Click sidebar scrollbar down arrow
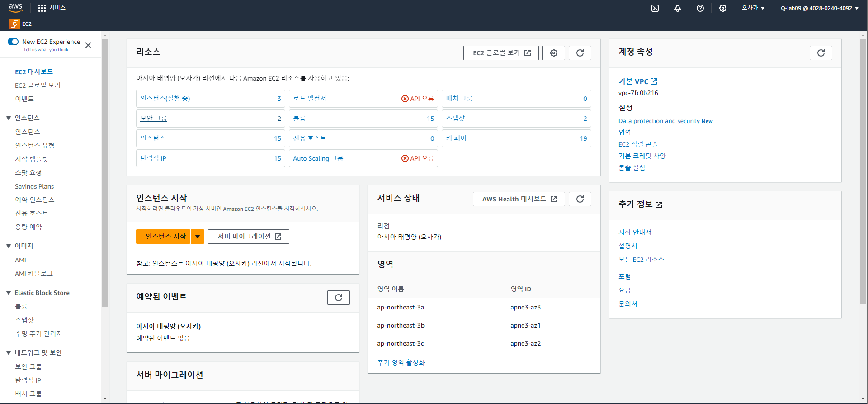 point(105,399)
